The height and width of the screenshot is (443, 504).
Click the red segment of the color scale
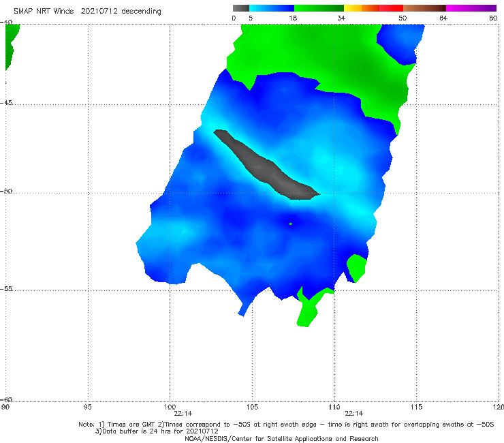point(391,8)
